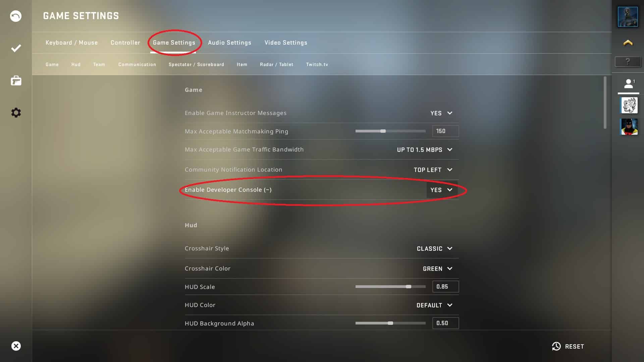Screen dimensions: 644x362
Task: Click the Hud sub-navigation tab
Action: [x=75, y=64]
